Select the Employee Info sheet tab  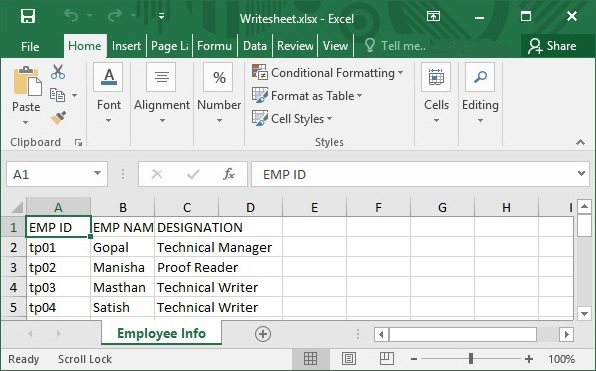click(x=162, y=333)
